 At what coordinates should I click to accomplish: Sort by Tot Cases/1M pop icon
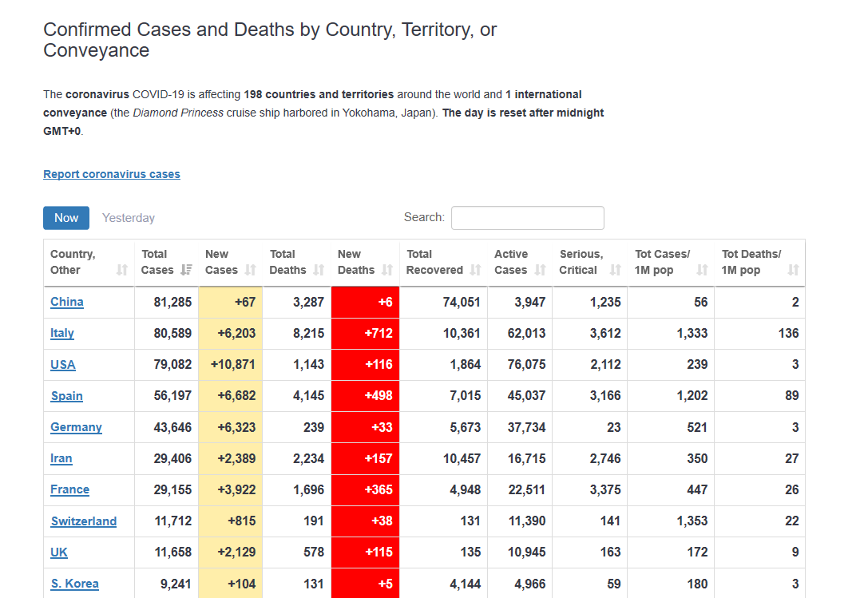click(702, 271)
